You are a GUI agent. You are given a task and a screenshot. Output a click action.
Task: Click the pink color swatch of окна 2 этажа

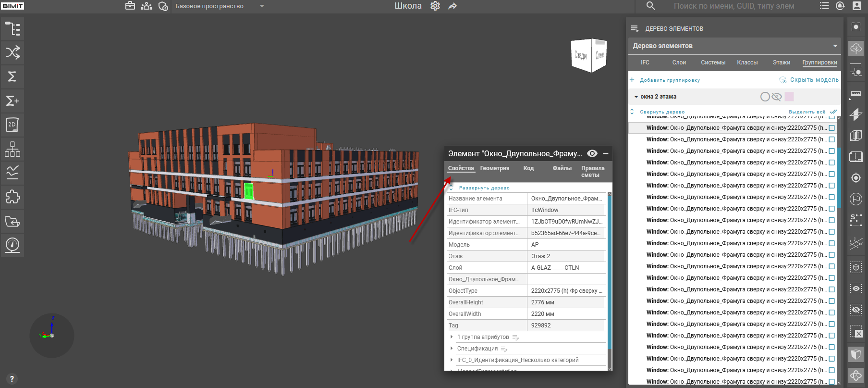pos(789,97)
